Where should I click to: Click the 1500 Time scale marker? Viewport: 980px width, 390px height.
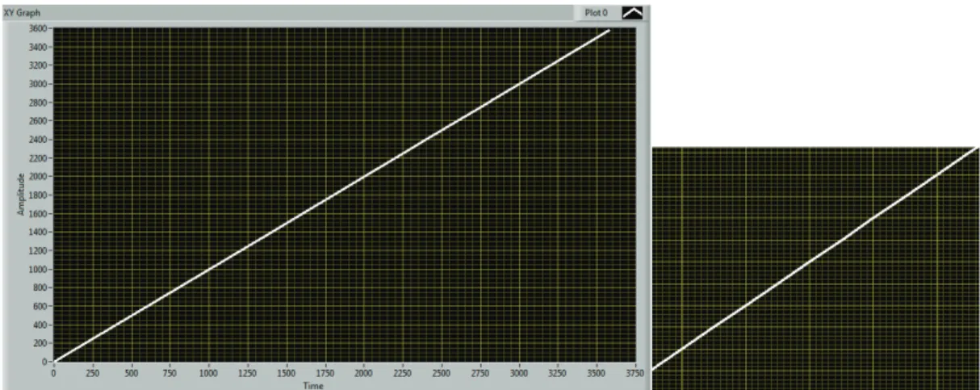point(286,375)
